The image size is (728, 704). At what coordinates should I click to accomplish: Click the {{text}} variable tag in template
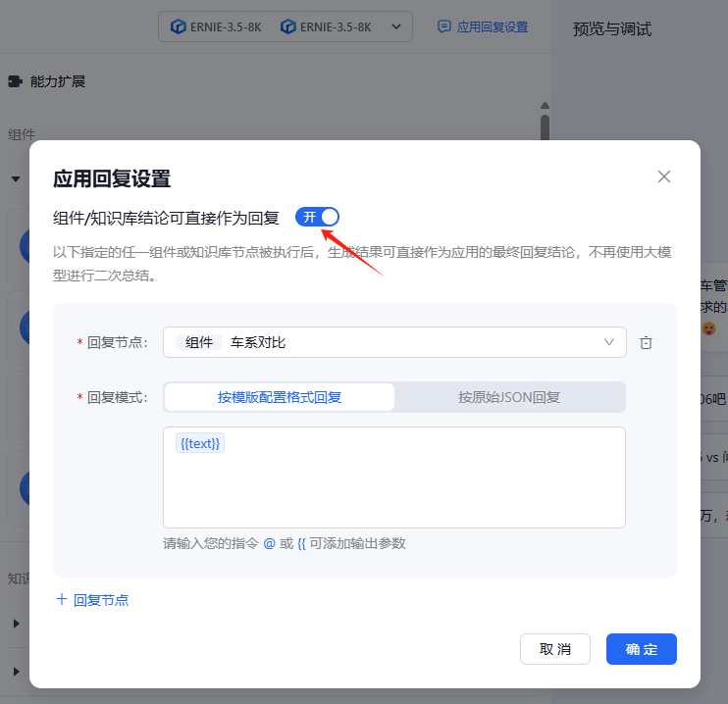point(201,443)
